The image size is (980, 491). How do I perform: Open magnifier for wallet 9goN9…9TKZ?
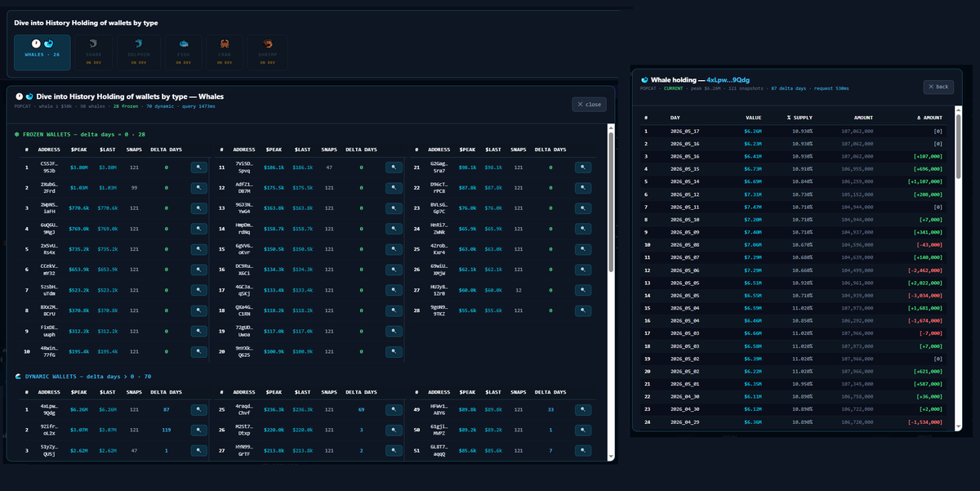(x=583, y=310)
